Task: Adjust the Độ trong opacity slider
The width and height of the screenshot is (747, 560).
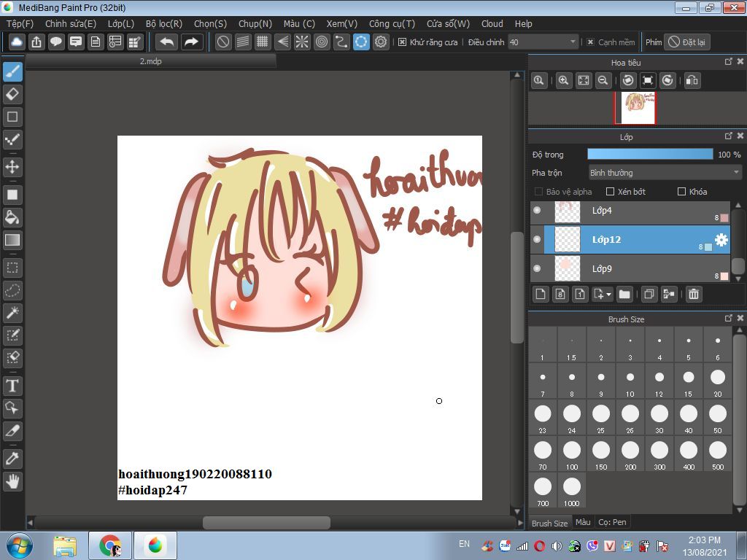Action: (649, 154)
